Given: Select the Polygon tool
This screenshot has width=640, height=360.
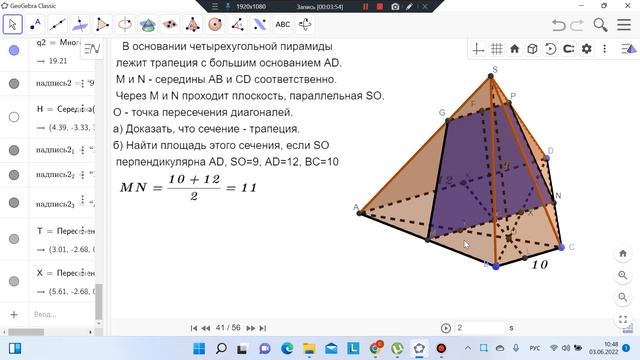Looking at the screenshot, I should pyautogui.click(x=102, y=24).
